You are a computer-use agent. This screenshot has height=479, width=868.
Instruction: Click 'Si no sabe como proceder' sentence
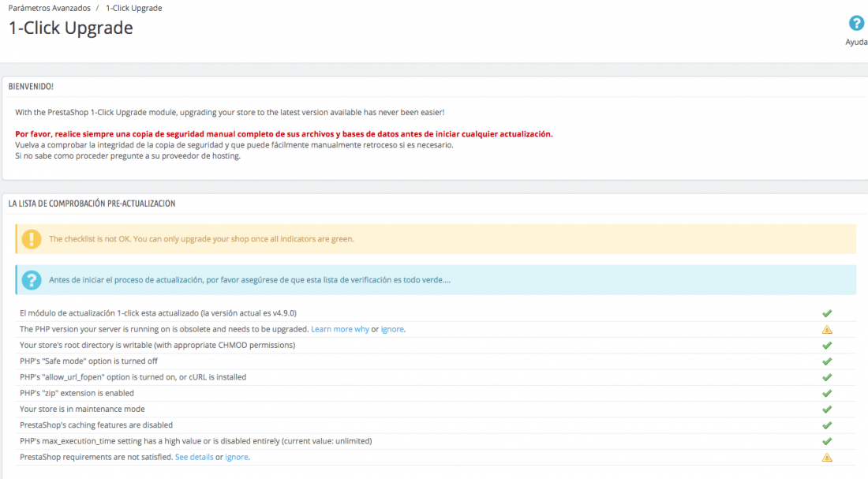pyautogui.click(x=128, y=156)
